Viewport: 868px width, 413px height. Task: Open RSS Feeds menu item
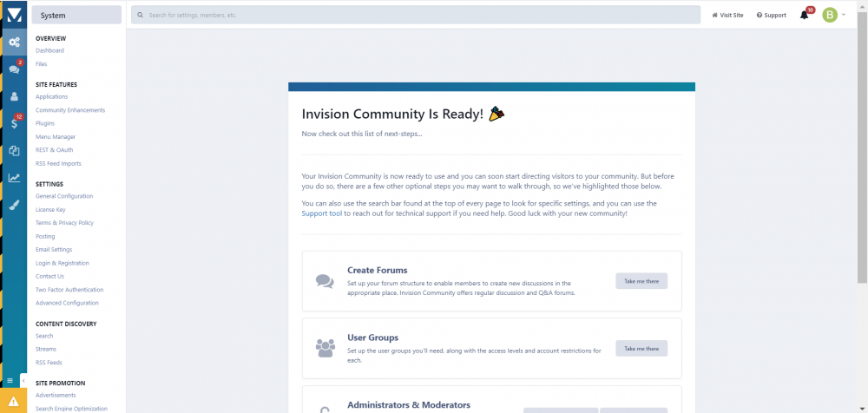(49, 362)
